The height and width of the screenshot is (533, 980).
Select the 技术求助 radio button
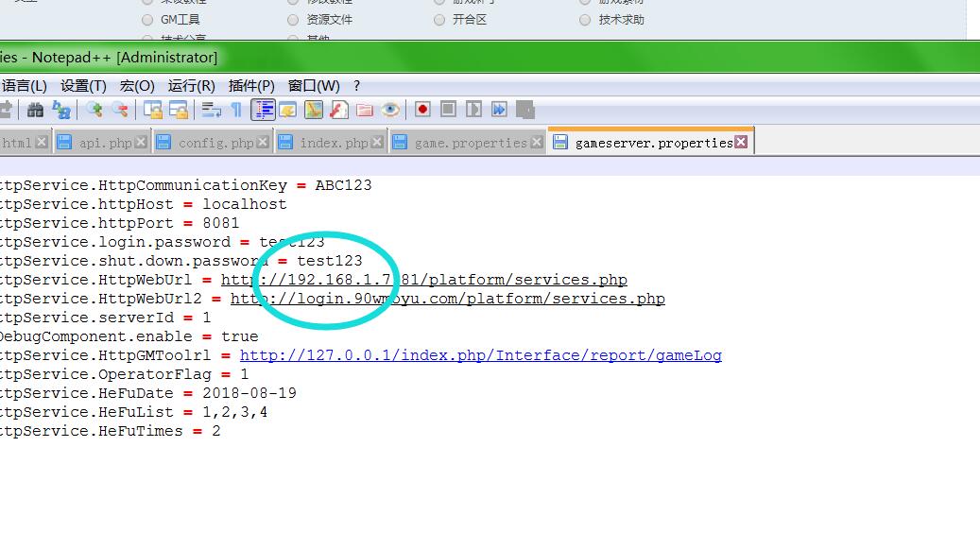pos(585,20)
